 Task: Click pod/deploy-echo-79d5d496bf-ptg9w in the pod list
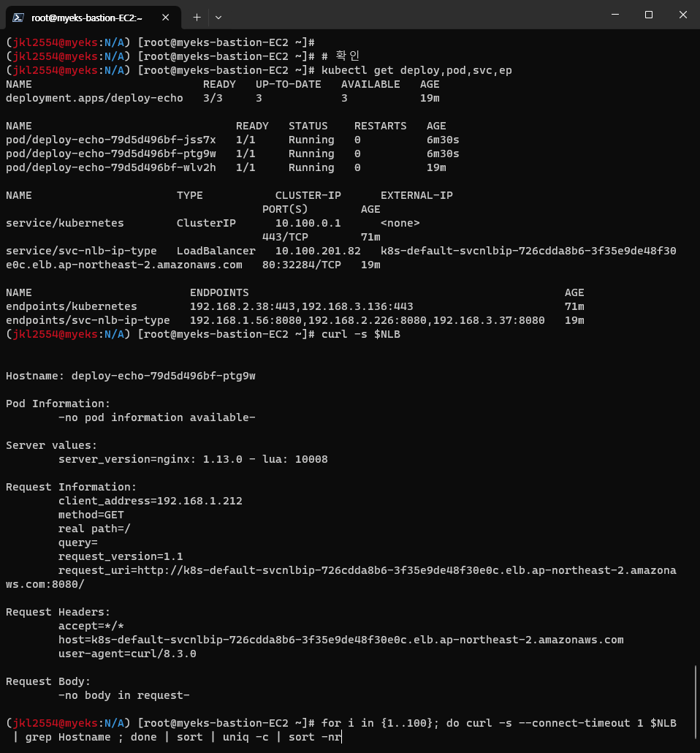pos(111,154)
